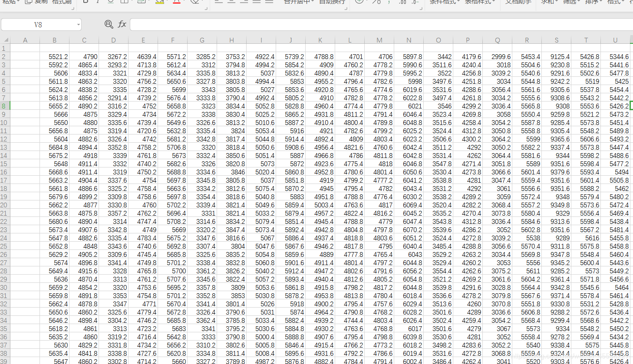The image size is (633, 364).
Task: Open the number format group dialog launcher icon
Action: 421,8
